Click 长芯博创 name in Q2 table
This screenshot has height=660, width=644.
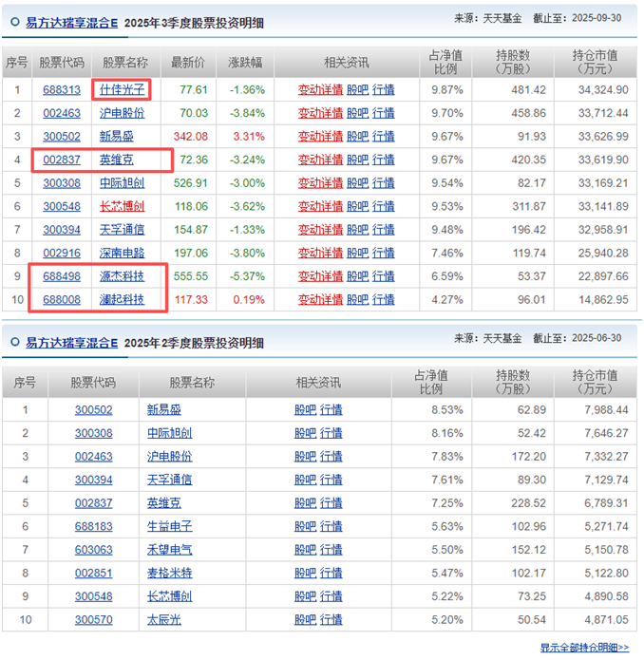pyautogui.click(x=170, y=596)
